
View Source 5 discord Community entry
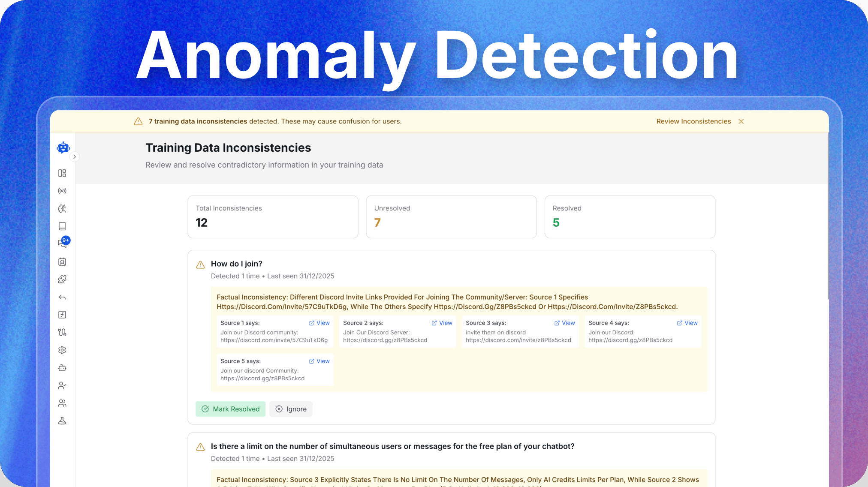[319, 361]
